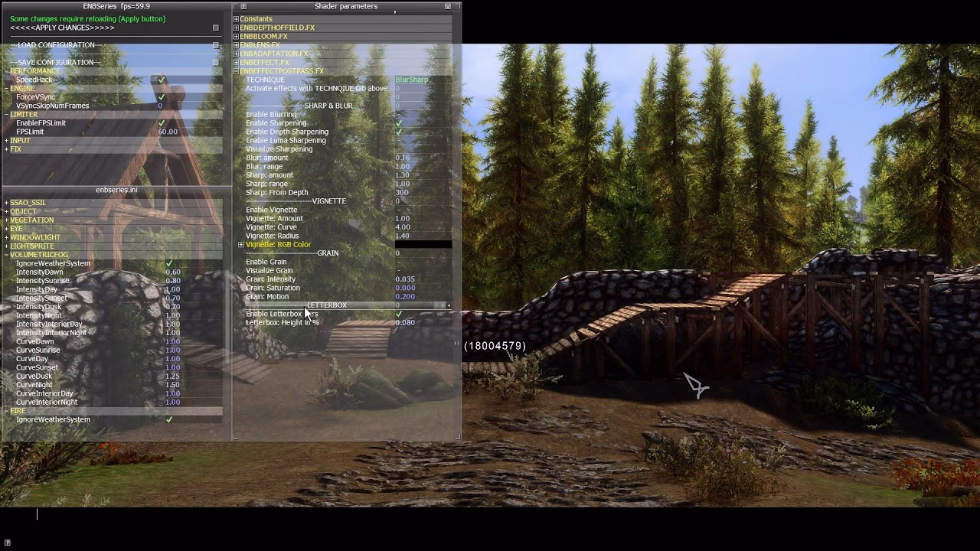Viewport: 980px width, 551px height.
Task: Expand ENBEFFECT.FX plus icon
Action: click(237, 63)
